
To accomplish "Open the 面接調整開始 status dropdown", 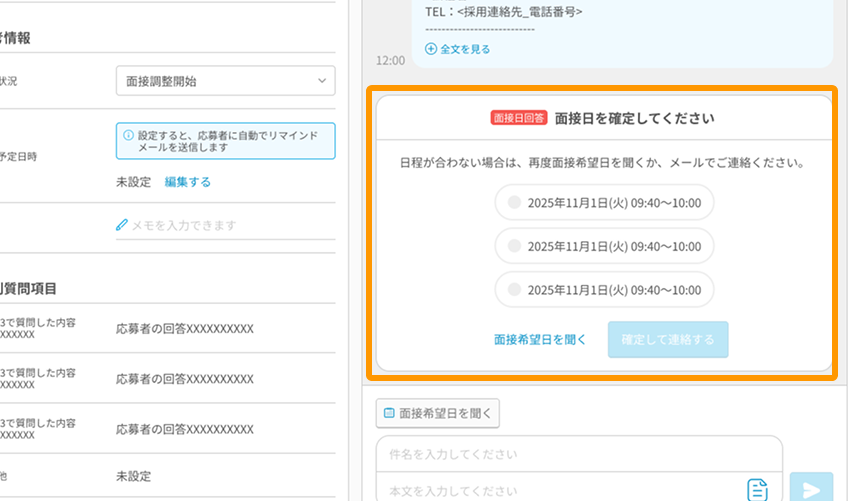I will coord(226,81).
